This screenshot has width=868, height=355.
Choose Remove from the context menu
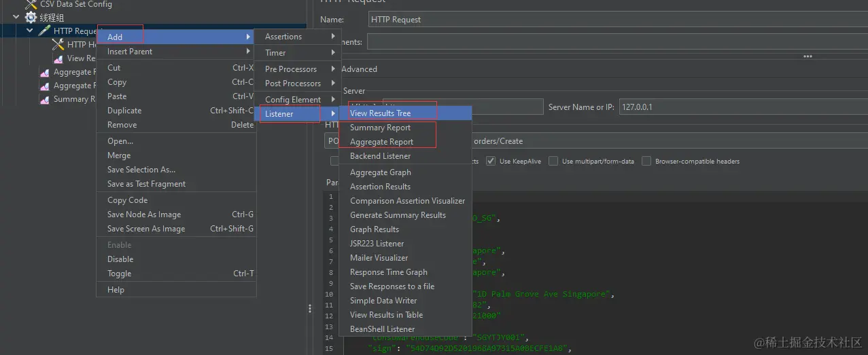tap(175, 125)
